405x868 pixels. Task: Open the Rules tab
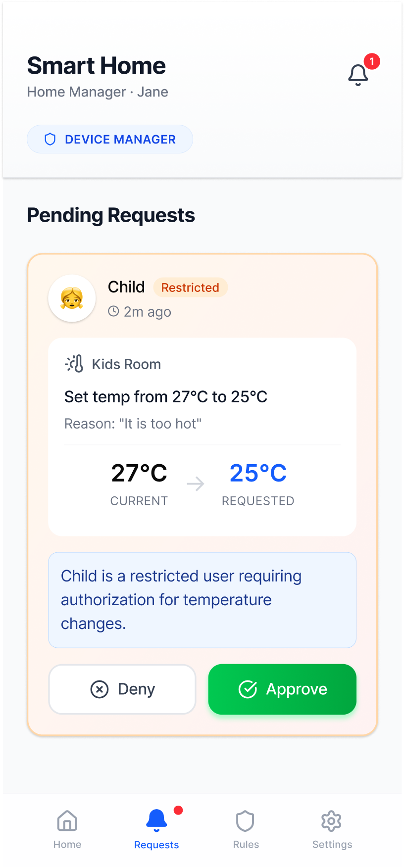tap(246, 829)
